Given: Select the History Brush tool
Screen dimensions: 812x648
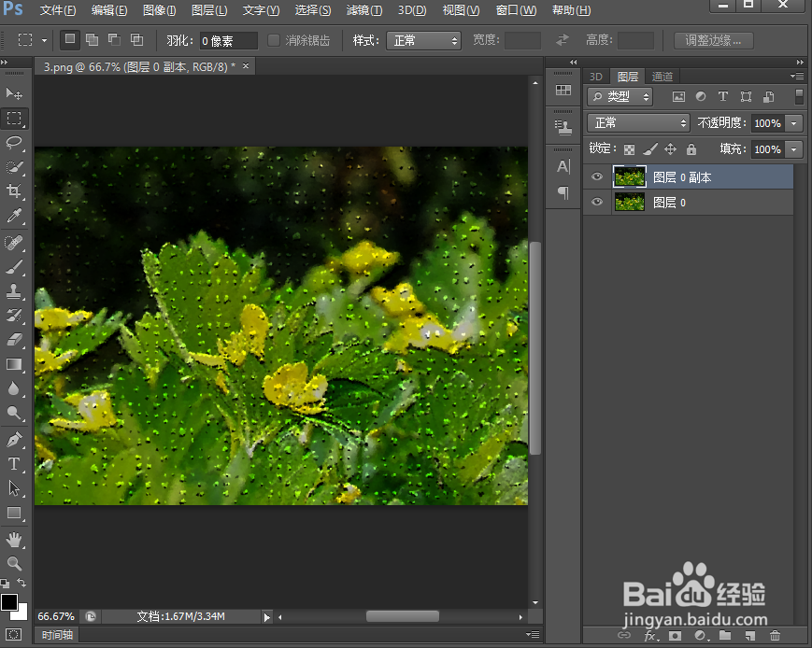Looking at the screenshot, I should click(14, 316).
